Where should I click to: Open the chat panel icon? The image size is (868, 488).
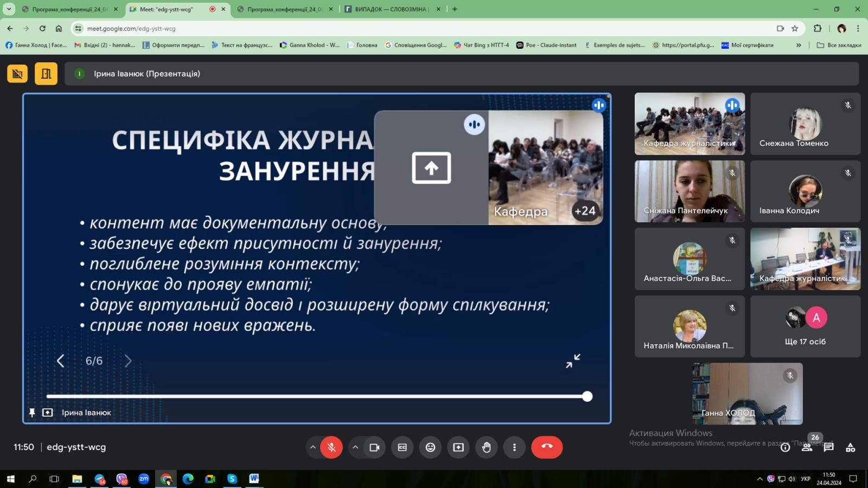click(828, 447)
